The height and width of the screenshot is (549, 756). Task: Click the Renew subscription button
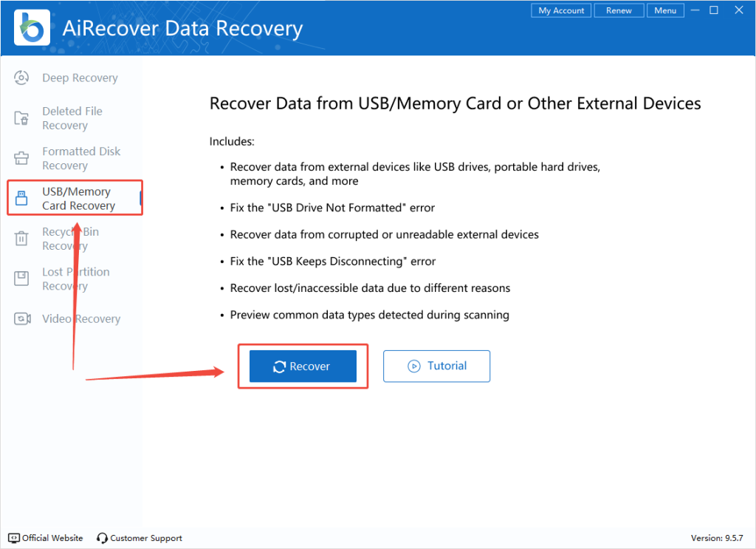pyautogui.click(x=619, y=10)
